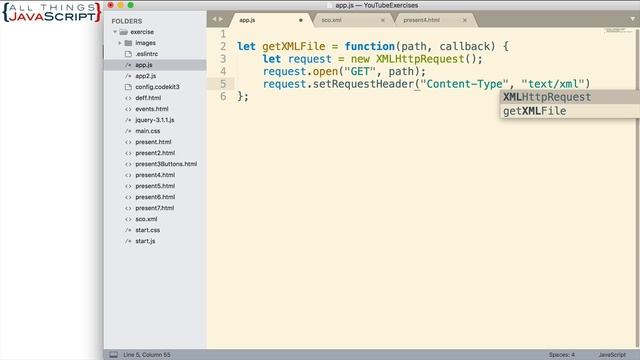Go to previous tab with left arrow
This screenshot has width=640, height=360.
(214, 19)
